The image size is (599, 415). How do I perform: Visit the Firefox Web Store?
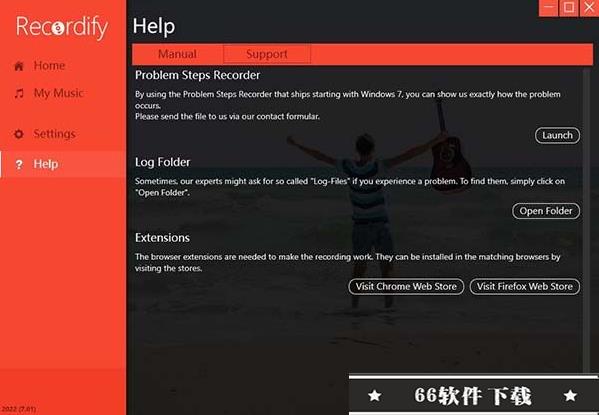[x=525, y=286]
